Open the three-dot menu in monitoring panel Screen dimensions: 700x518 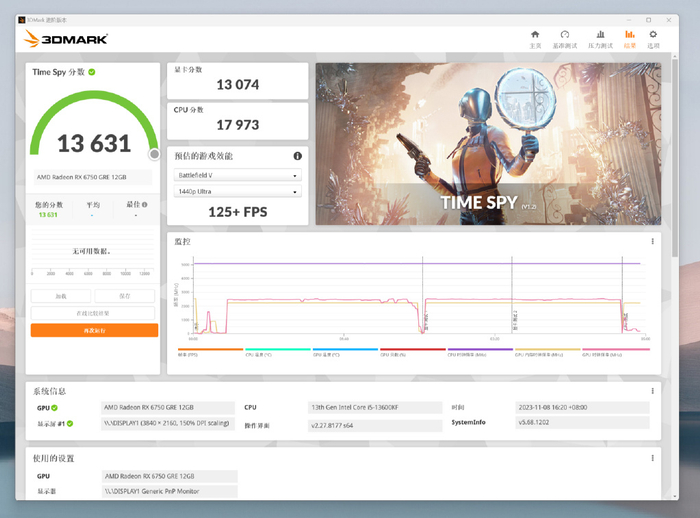pos(652,241)
